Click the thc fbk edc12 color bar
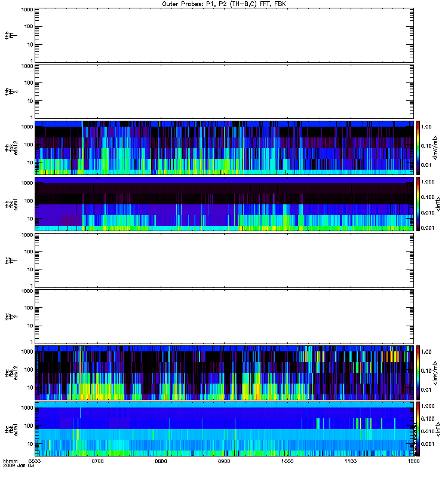 coord(418,372)
